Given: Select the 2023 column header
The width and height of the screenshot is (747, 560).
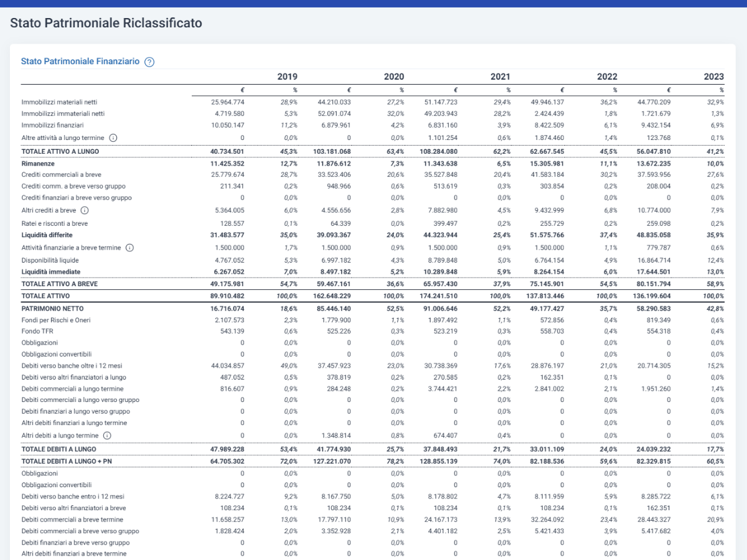Looking at the screenshot, I should (x=714, y=77).
